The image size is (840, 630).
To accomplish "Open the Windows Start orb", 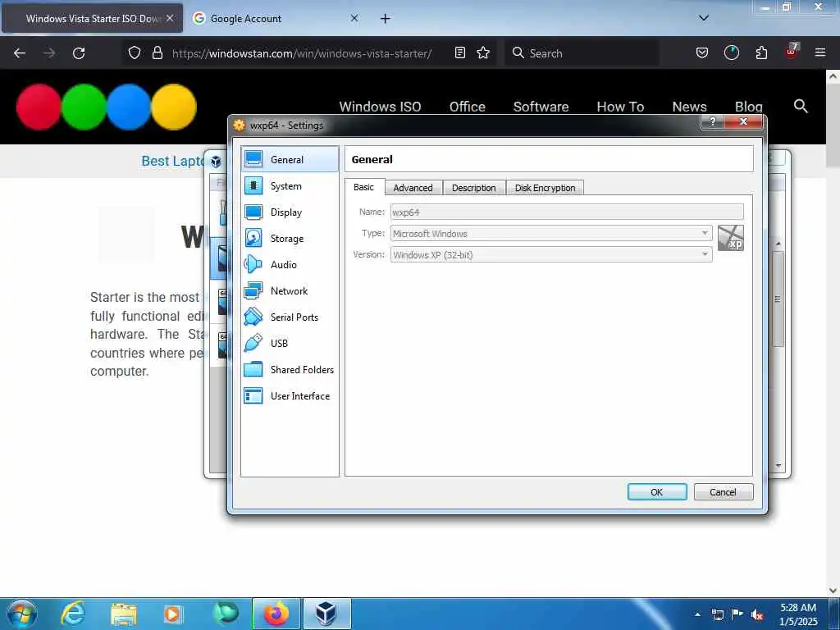I will (22, 614).
